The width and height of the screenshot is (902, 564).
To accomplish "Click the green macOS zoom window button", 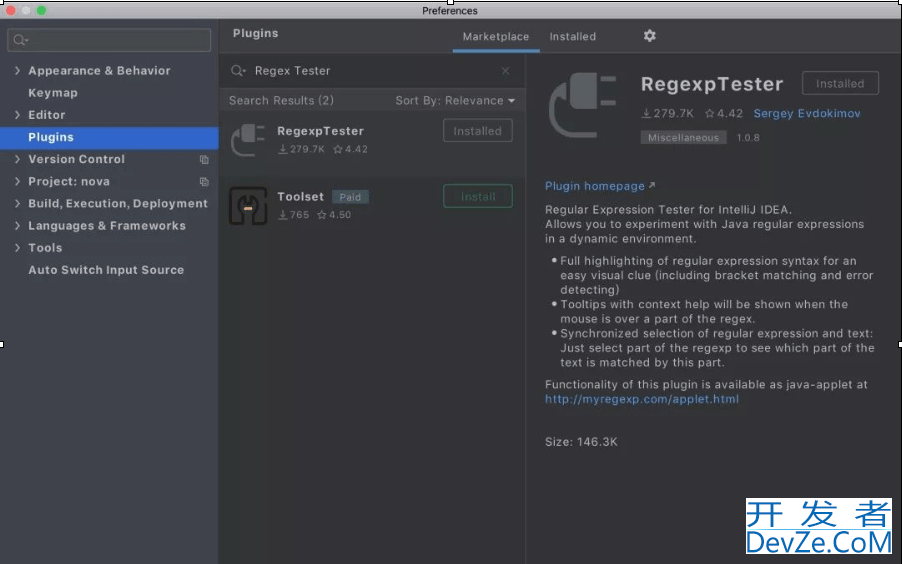I will coord(41,10).
